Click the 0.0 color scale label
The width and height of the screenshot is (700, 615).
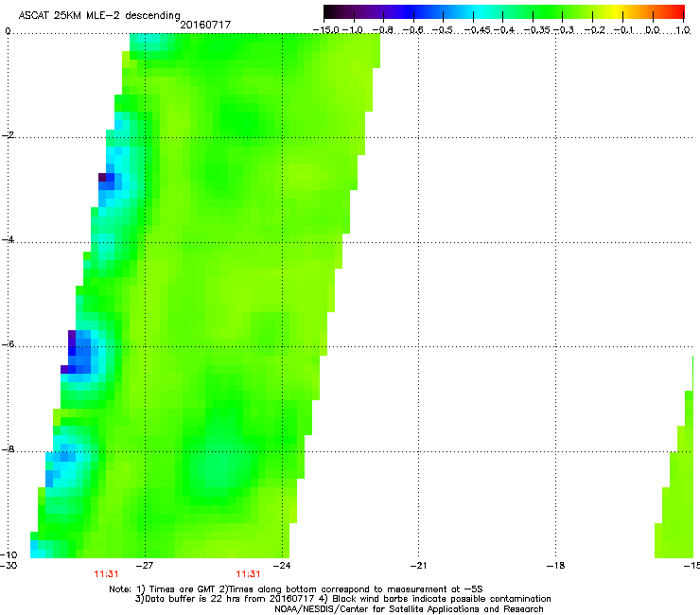[653, 30]
